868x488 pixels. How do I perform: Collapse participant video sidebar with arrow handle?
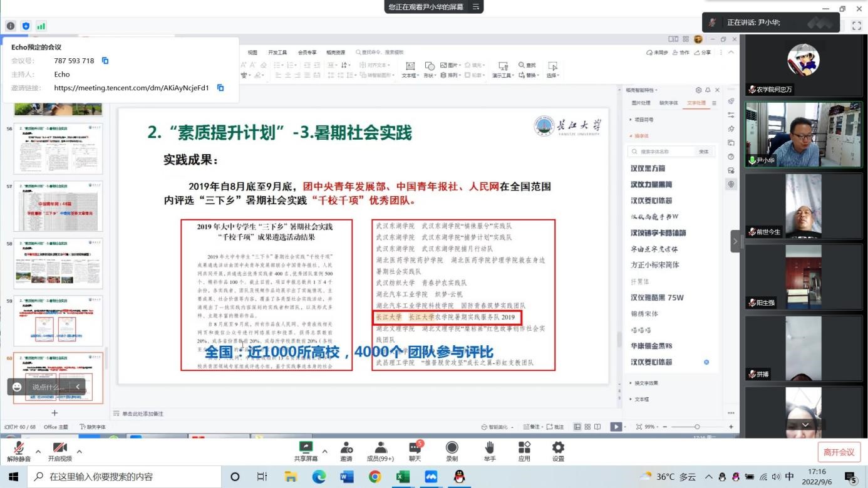coord(736,241)
